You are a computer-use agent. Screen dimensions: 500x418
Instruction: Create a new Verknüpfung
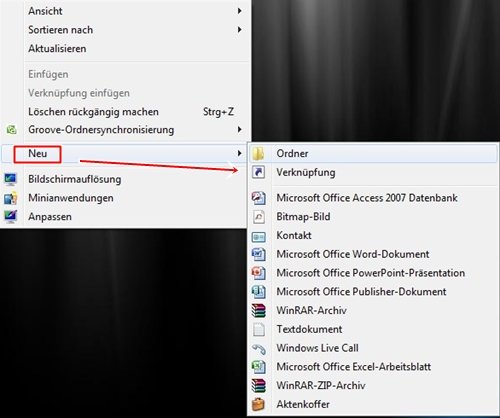point(373,172)
